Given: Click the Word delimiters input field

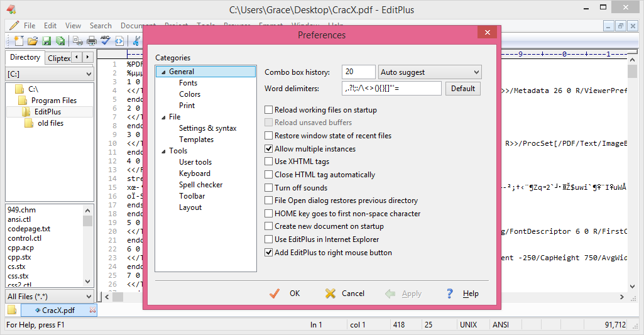Looking at the screenshot, I should 391,89.
